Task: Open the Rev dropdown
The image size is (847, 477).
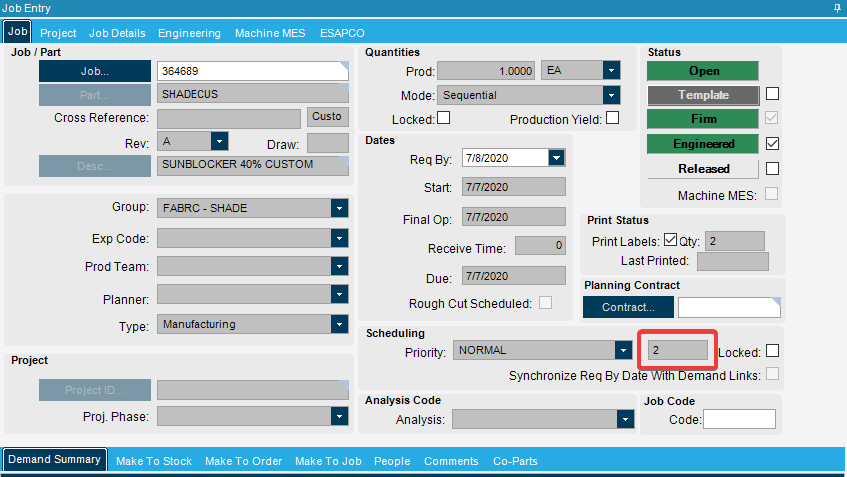Action: tap(219, 142)
